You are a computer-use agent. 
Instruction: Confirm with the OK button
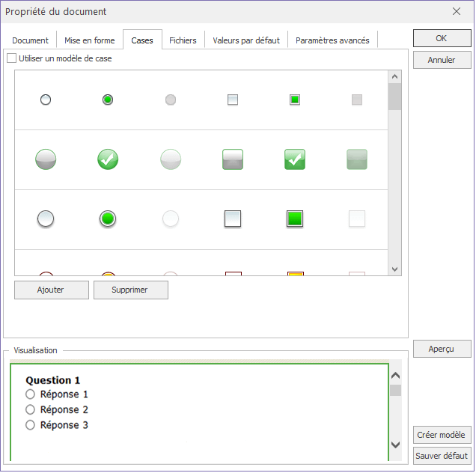pyautogui.click(x=442, y=38)
